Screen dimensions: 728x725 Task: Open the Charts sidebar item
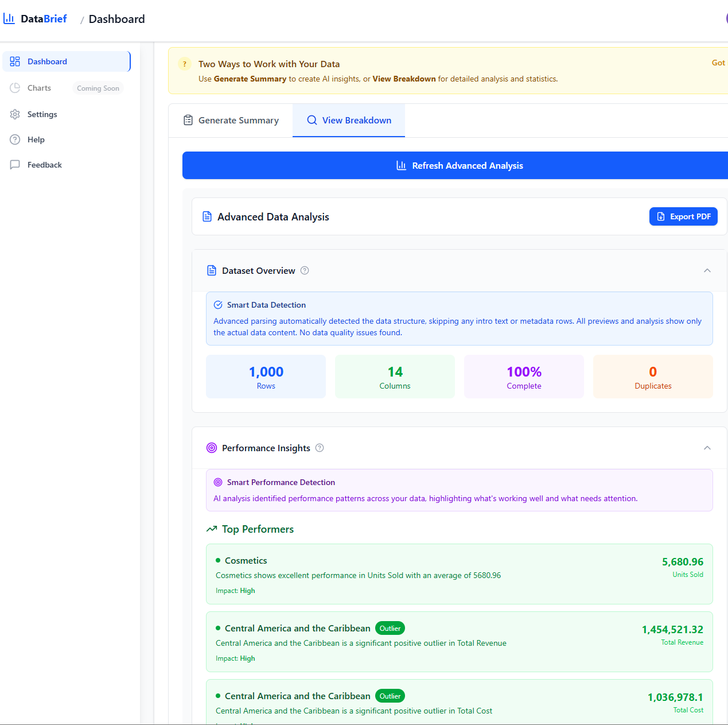[67, 88]
